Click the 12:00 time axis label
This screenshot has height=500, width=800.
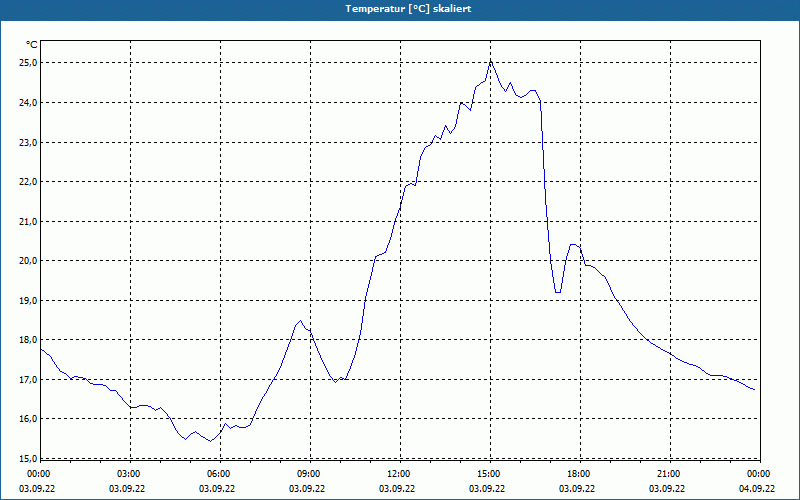[398, 474]
